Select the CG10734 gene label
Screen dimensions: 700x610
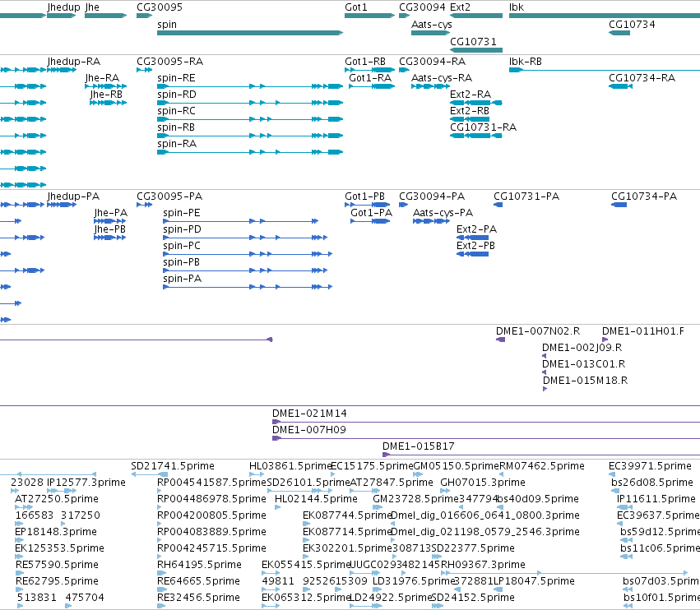pos(632,25)
